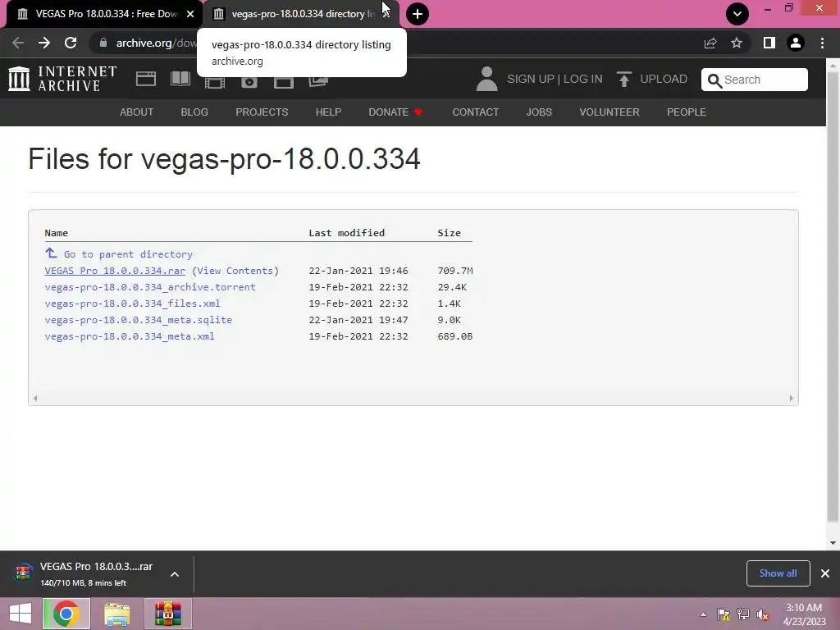Click the View Contents link
Screen dimensions: 840x630
click(x=235, y=271)
